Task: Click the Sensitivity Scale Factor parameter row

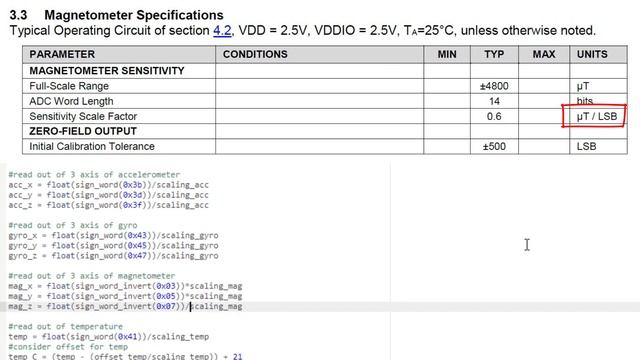Action: click(x=325, y=116)
